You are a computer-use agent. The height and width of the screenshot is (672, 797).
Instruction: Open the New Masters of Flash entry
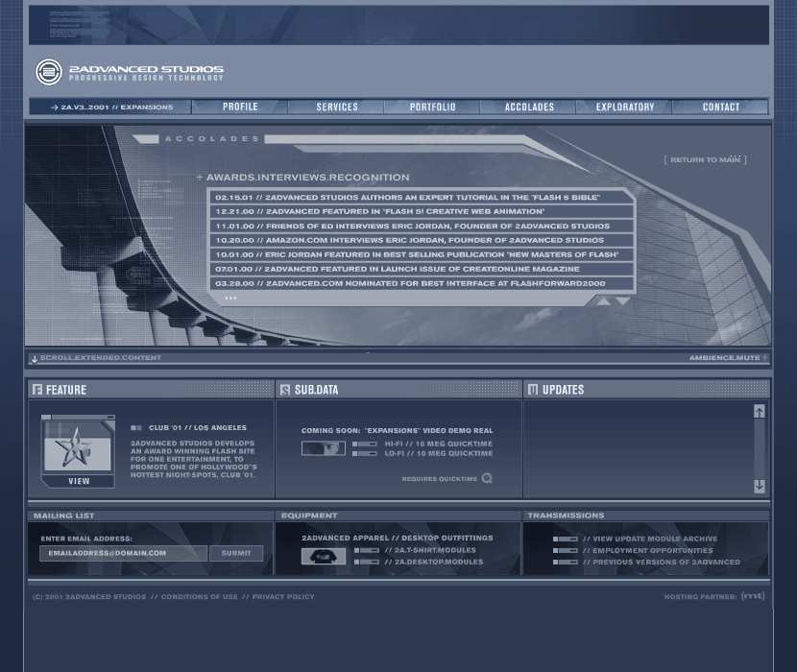[422, 254]
